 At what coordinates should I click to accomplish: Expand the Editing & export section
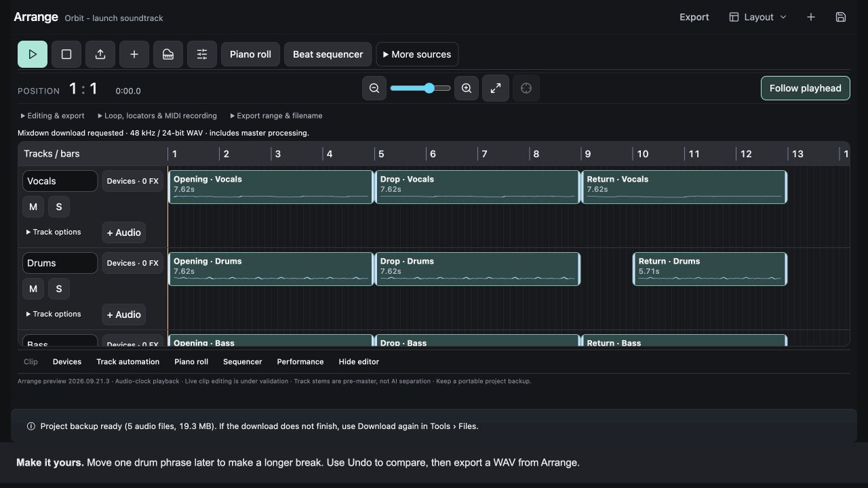click(53, 116)
